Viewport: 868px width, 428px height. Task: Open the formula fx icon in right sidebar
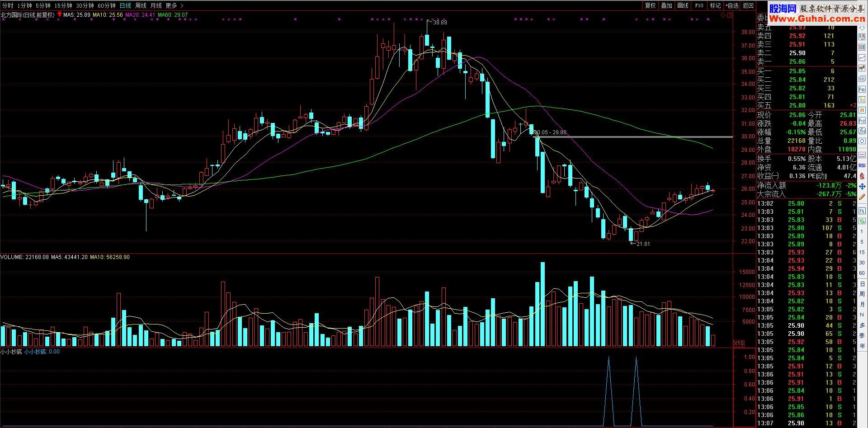point(862,131)
